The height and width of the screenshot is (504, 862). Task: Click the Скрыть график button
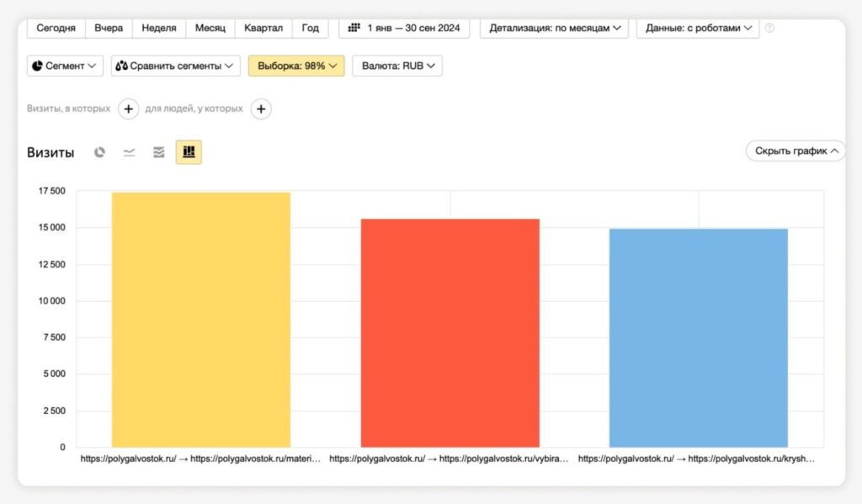click(795, 151)
